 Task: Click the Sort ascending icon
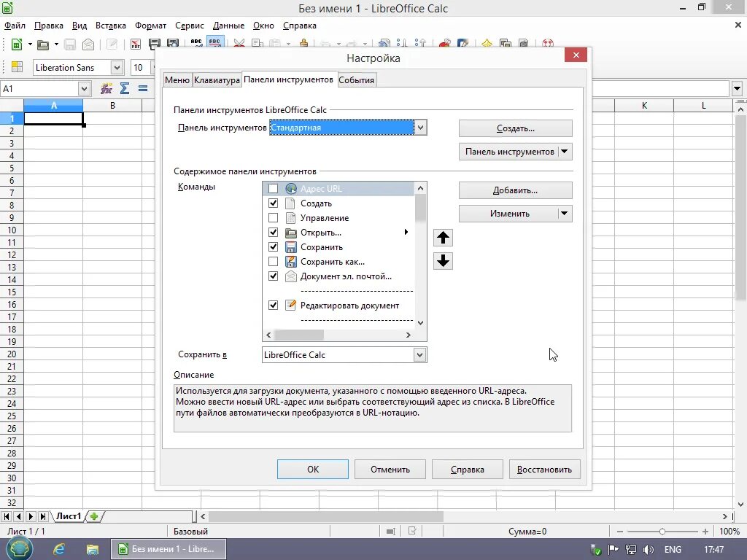point(402,43)
